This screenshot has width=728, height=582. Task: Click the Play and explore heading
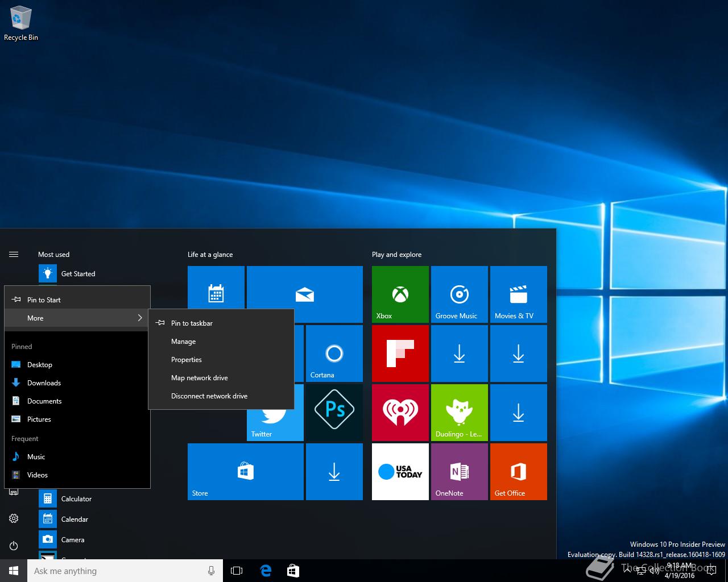coord(397,255)
